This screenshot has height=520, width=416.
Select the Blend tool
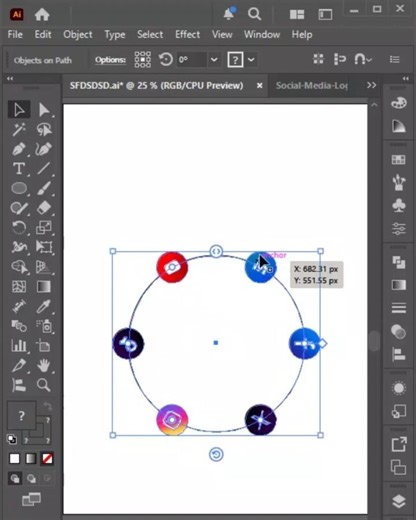(19, 326)
